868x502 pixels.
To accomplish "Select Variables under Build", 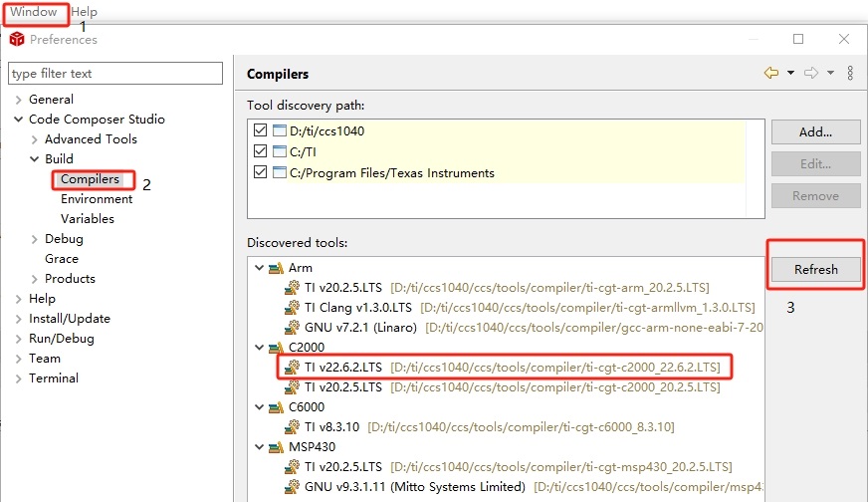I will (88, 219).
